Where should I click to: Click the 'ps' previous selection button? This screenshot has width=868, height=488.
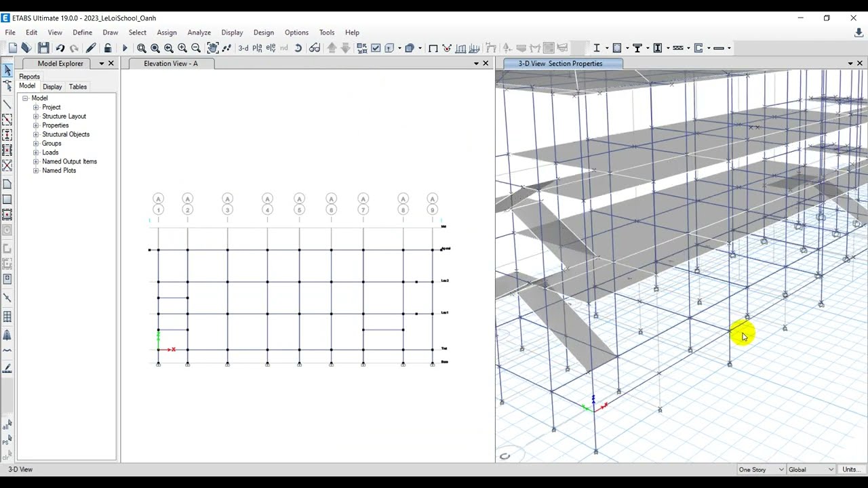[7, 441]
